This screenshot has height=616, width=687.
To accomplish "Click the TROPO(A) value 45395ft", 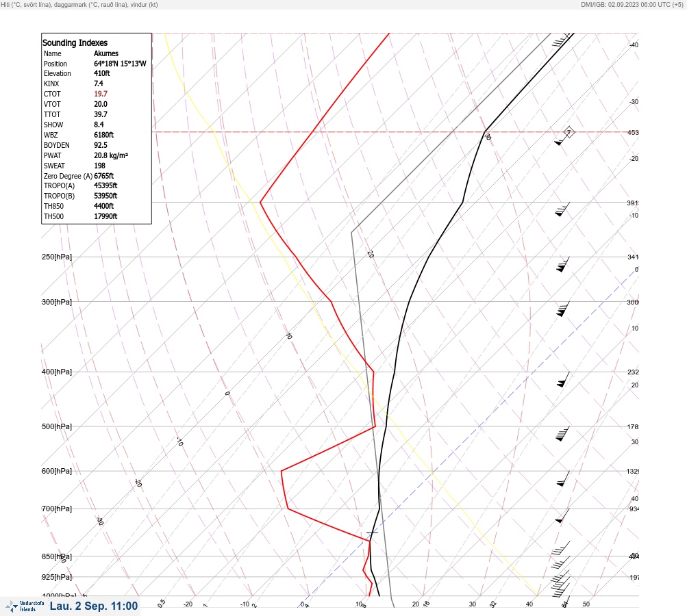I will (105, 185).
